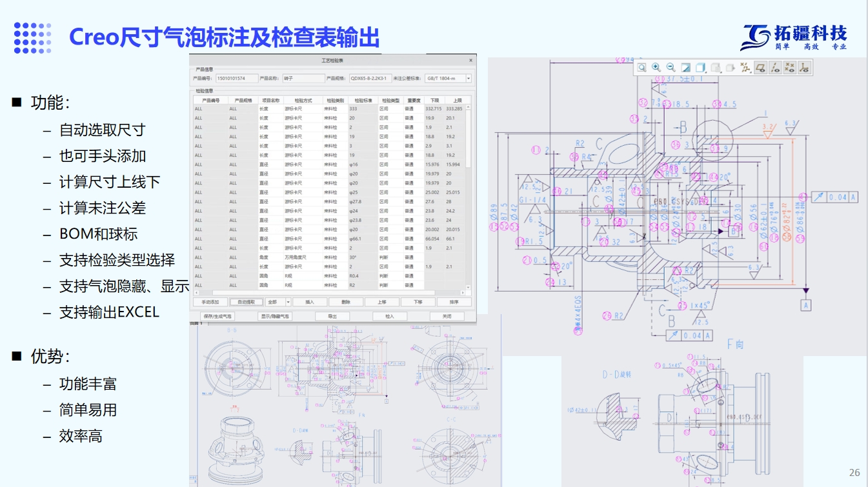This screenshot has height=487, width=868.
Task: Click the Zoom Out magnifier icon
Action: tap(671, 67)
